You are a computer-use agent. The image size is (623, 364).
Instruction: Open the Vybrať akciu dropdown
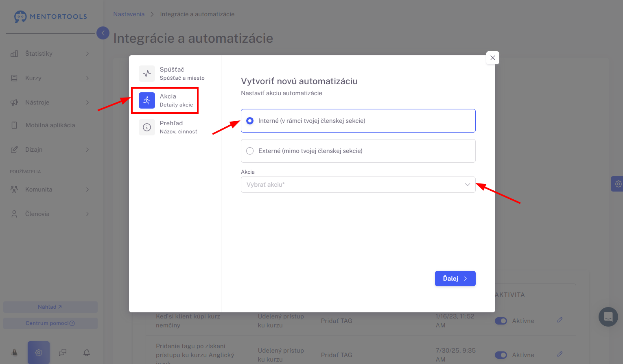pos(358,185)
